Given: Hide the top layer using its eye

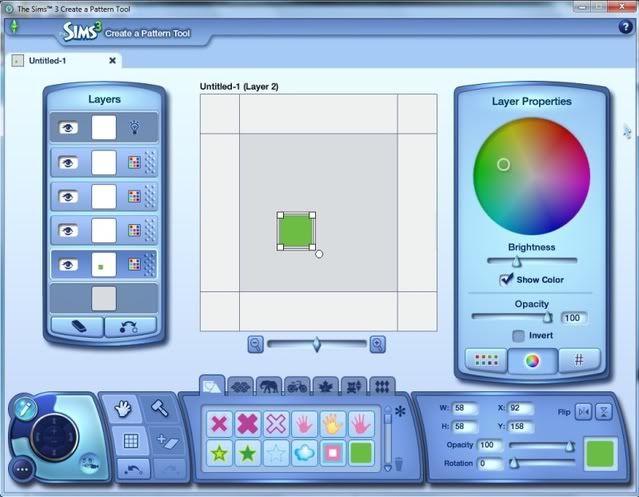Looking at the screenshot, I should 69,128.
